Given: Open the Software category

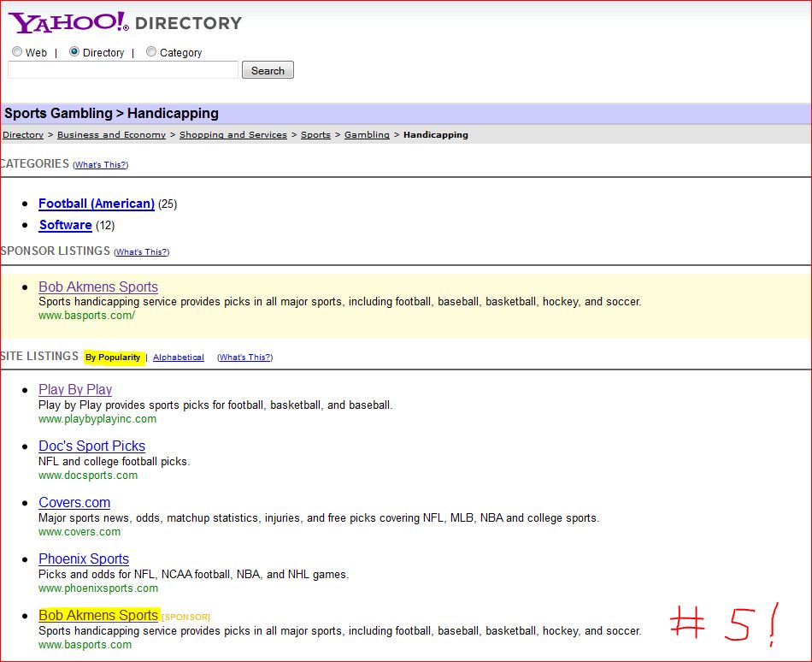Looking at the screenshot, I should coord(66,225).
